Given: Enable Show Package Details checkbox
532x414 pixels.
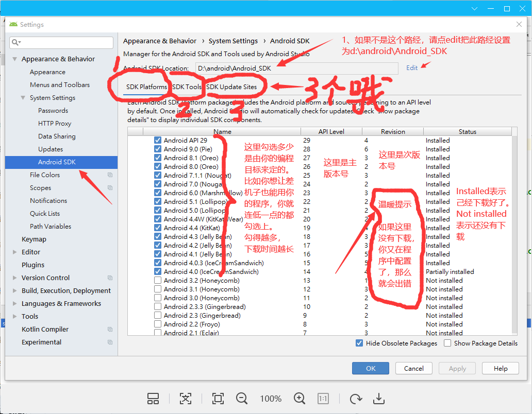Looking at the screenshot, I should click(447, 343).
